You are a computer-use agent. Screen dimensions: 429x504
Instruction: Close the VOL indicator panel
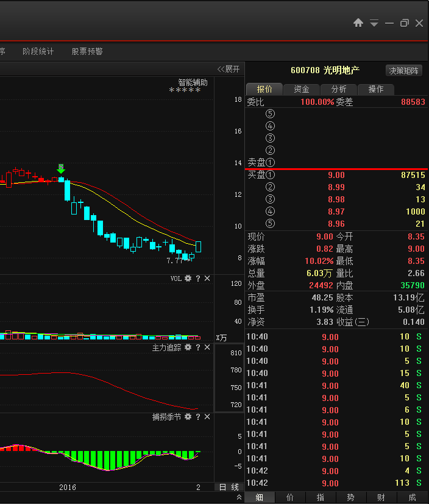[207, 279]
